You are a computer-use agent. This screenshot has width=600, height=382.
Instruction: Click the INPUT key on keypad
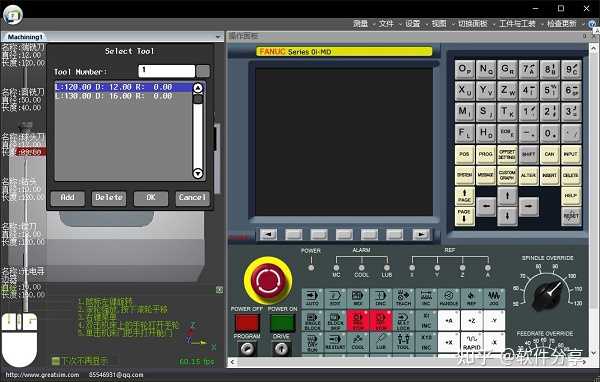coord(571,154)
